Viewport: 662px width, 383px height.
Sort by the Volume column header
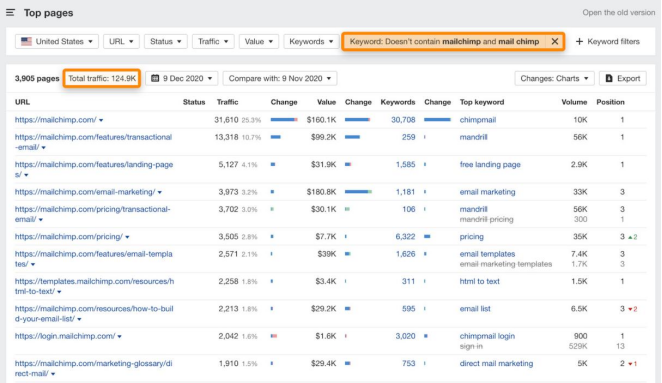coord(574,102)
